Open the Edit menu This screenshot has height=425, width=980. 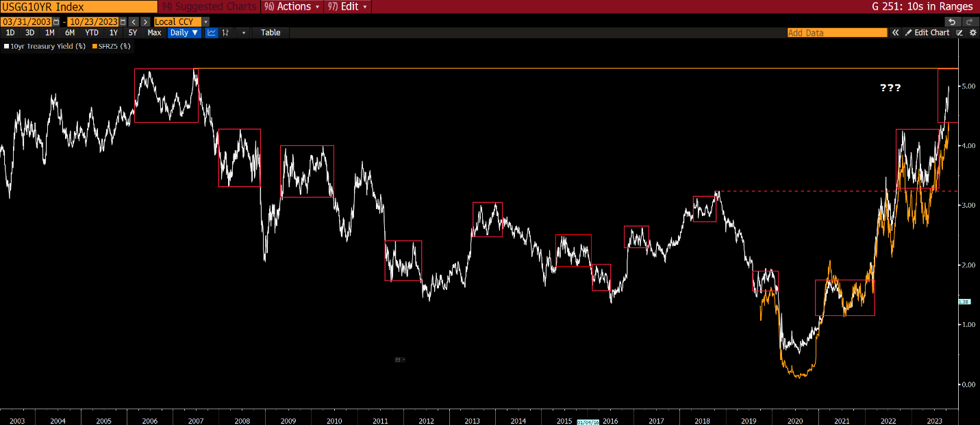pos(348,7)
